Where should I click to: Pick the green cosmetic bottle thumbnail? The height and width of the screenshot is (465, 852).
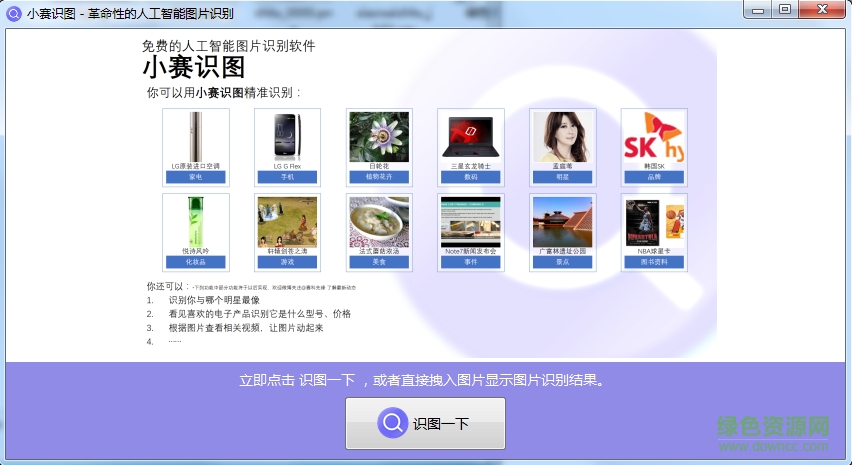coord(196,222)
